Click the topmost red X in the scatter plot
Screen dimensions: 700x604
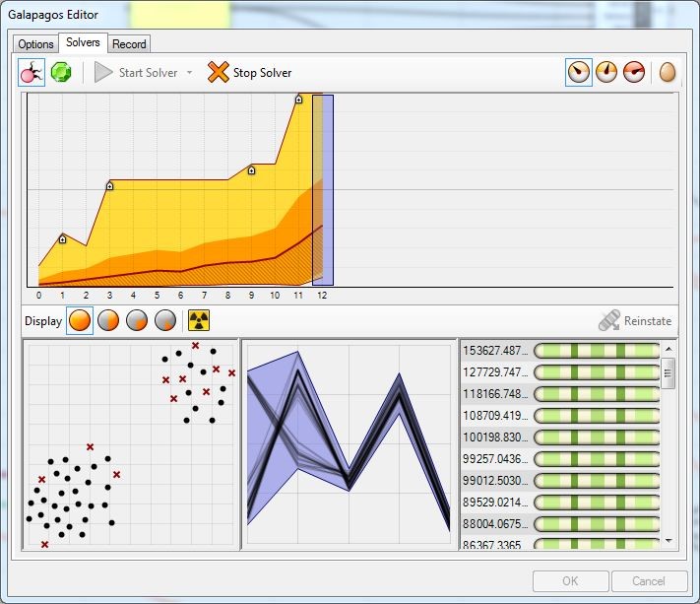pyautogui.click(x=195, y=345)
